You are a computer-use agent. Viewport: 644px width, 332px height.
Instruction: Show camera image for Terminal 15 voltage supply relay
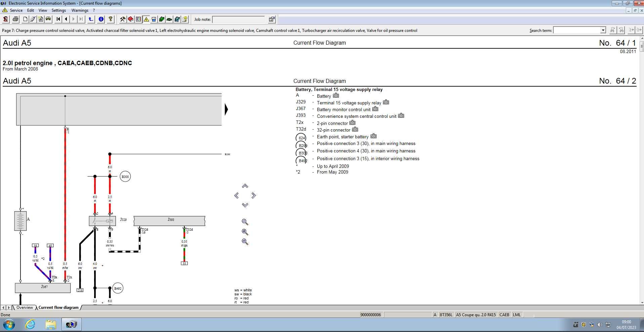[386, 102]
